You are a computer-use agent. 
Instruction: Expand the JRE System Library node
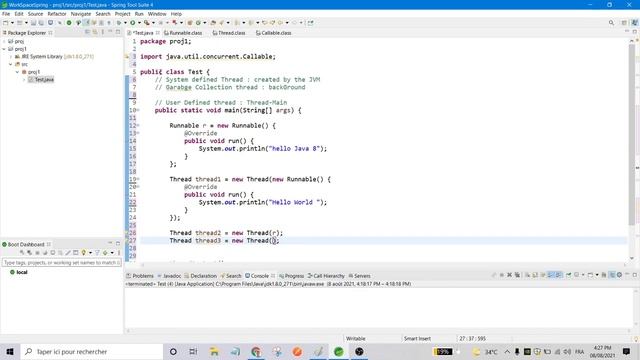point(11,57)
